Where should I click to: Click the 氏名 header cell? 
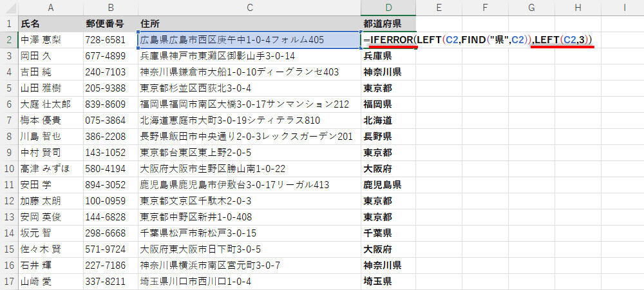coord(51,23)
